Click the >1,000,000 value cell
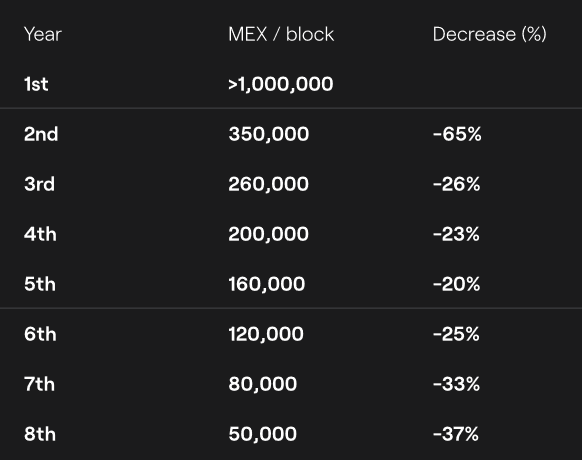582x460 pixels. (281, 84)
